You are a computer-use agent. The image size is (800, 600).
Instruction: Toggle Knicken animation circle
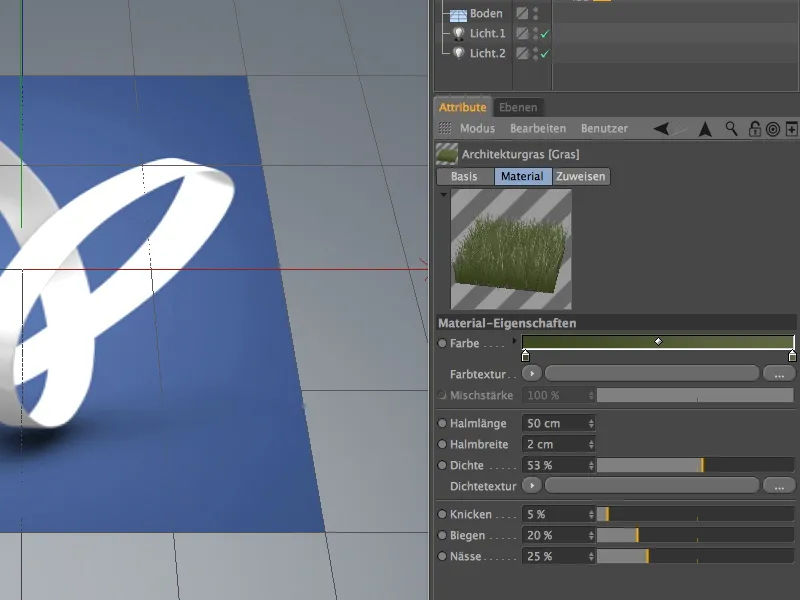pyautogui.click(x=442, y=514)
